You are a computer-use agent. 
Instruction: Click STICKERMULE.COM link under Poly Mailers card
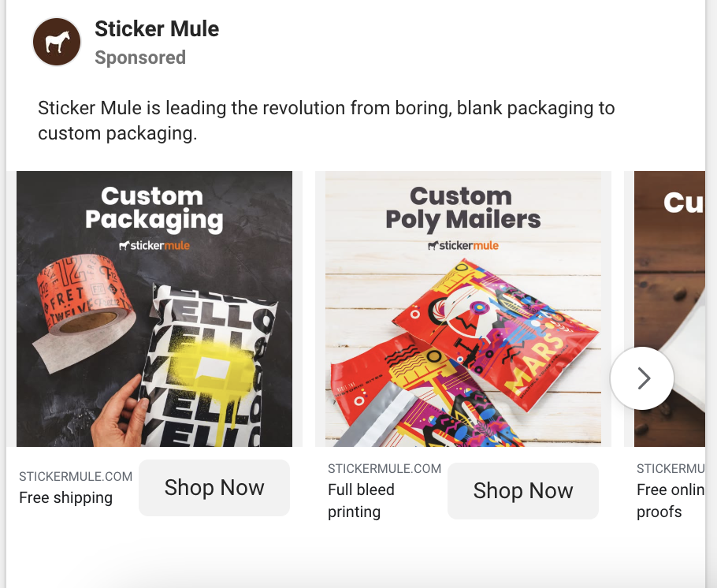[x=385, y=468]
